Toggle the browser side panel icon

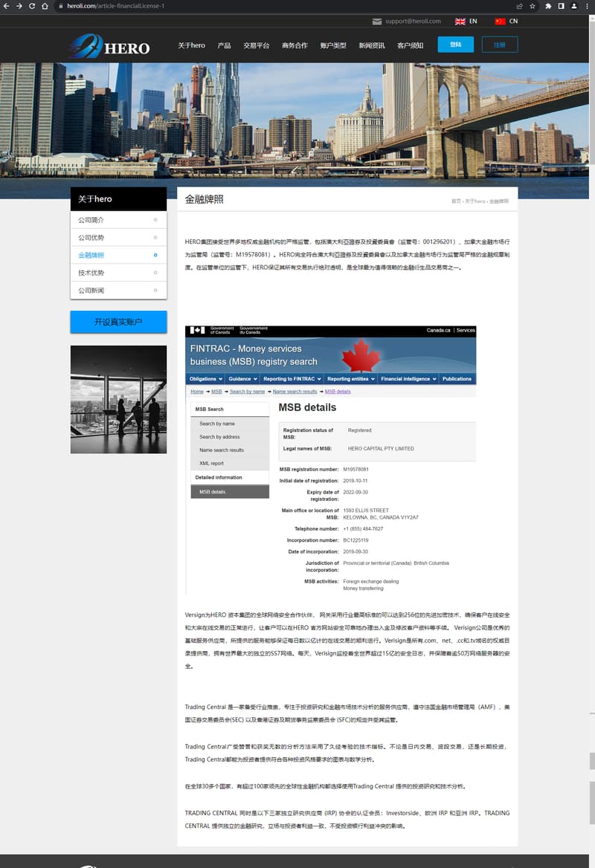pyautogui.click(x=562, y=6)
